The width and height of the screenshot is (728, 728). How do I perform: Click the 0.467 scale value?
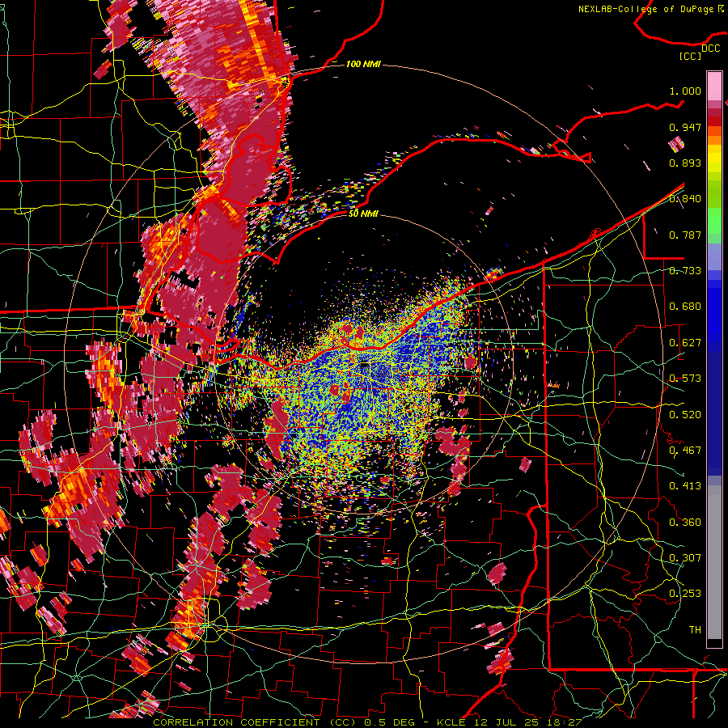click(x=685, y=451)
